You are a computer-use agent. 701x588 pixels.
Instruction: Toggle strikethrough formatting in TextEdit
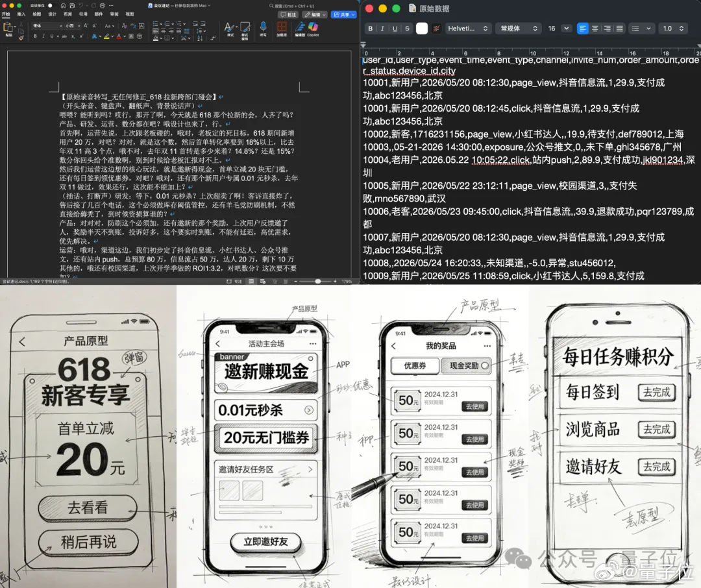click(407, 29)
